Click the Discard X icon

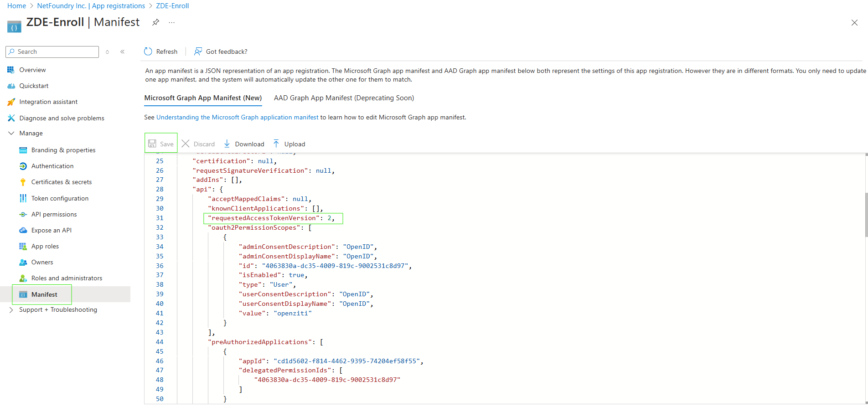186,144
